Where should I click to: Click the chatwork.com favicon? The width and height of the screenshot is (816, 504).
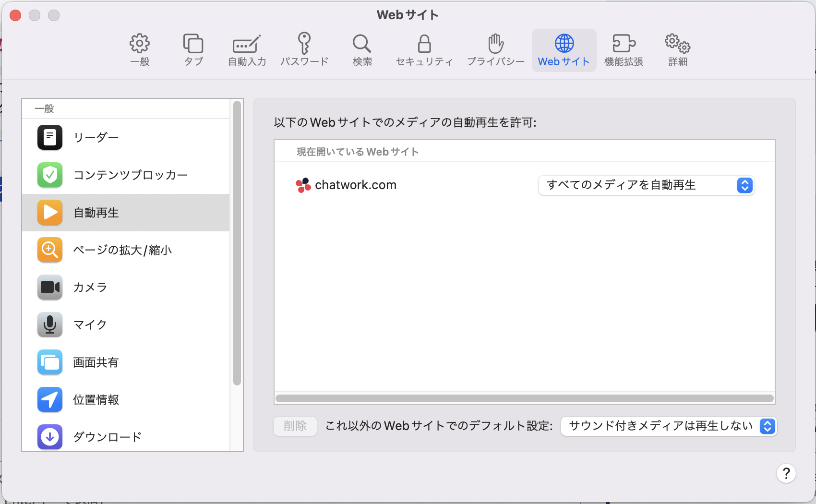click(303, 185)
